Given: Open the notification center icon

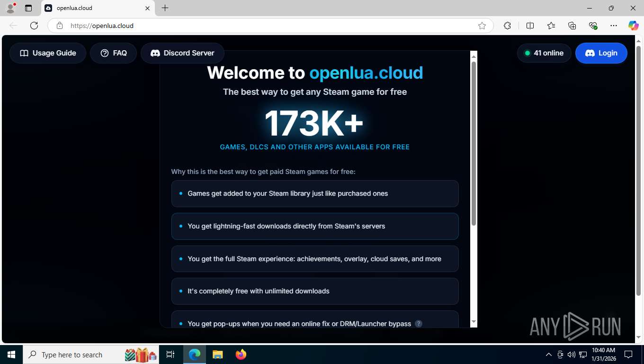Looking at the screenshot, I should pyautogui.click(x=628, y=355).
